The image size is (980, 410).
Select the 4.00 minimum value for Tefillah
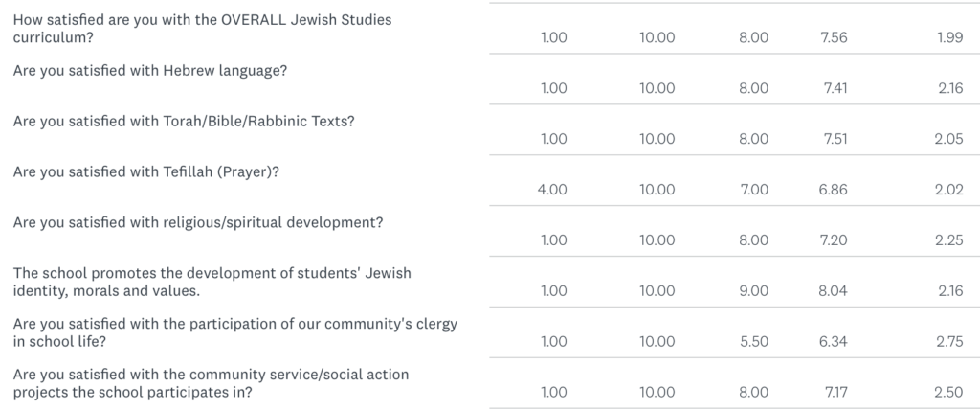(552, 190)
